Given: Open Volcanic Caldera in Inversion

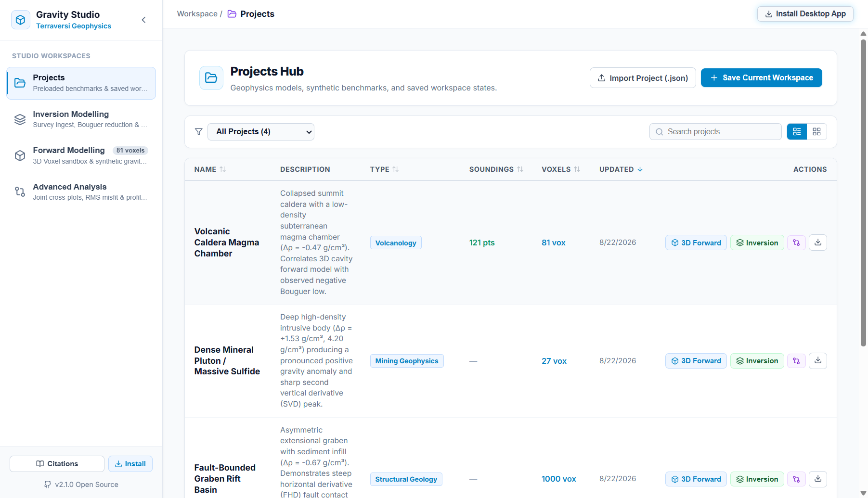Looking at the screenshot, I should pyautogui.click(x=757, y=243).
